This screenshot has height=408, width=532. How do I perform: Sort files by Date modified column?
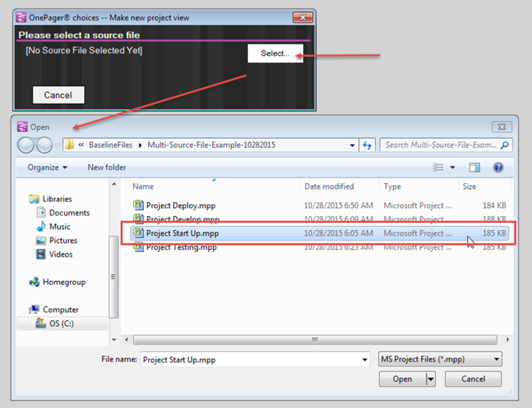pyautogui.click(x=329, y=186)
